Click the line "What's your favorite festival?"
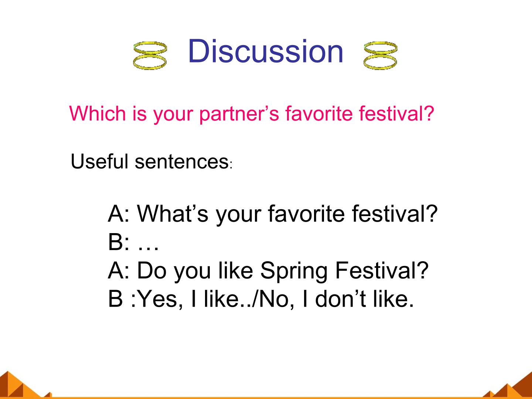 pyautogui.click(x=273, y=214)
